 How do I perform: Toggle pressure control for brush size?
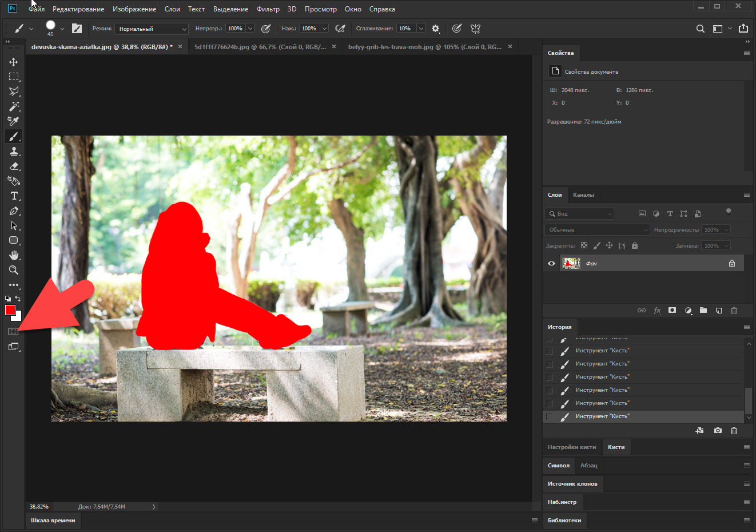pyautogui.click(x=457, y=29)
